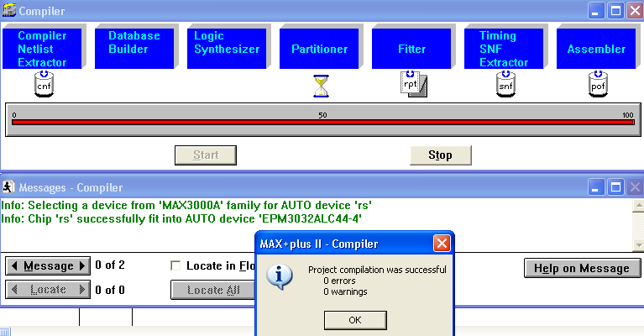Maximize the Messages - Compiler window

tap(615, 186)
